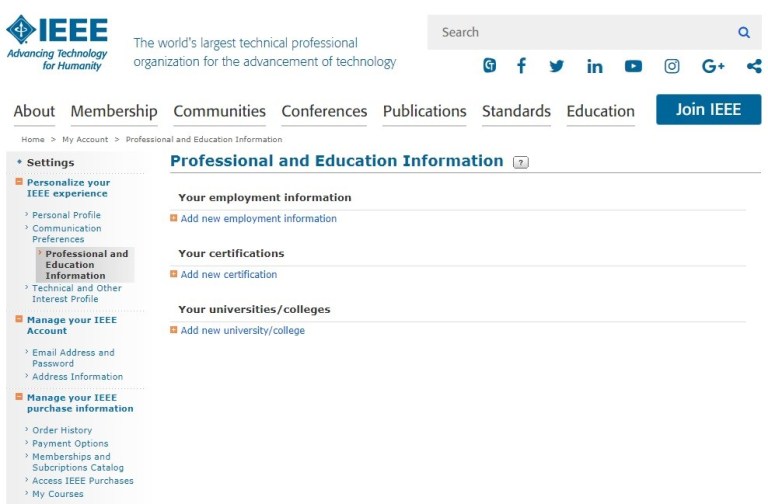
Task: Open Communication Preferences link
Action: pos(66,233)
